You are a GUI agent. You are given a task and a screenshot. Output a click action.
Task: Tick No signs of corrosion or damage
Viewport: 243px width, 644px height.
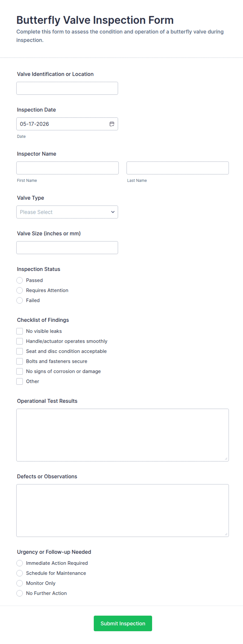20,371
